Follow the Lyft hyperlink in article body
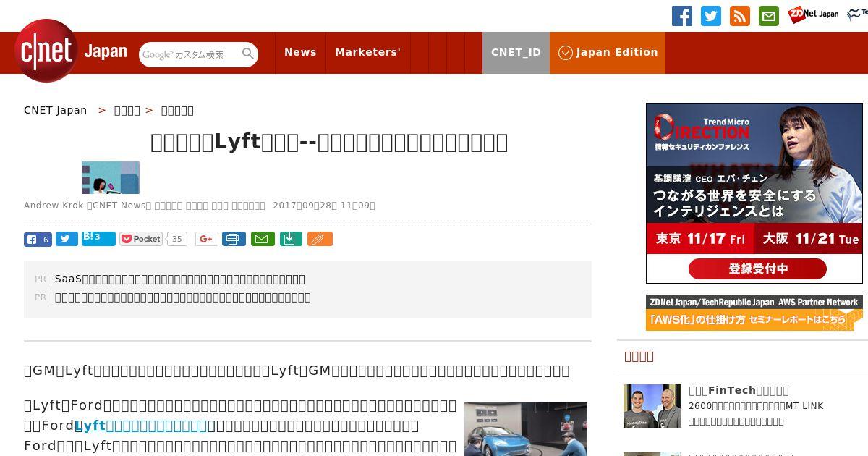The height and width of the screenshot is (456, 868). point(141,426)
